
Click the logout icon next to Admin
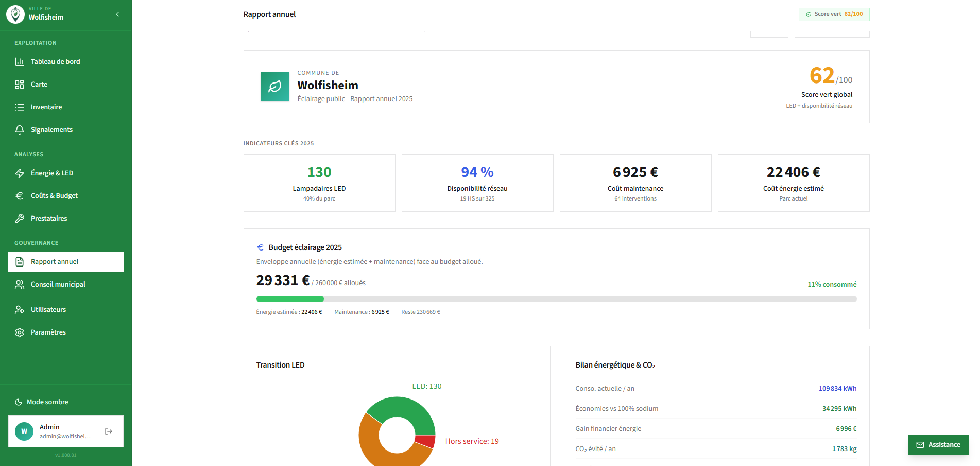109,431
